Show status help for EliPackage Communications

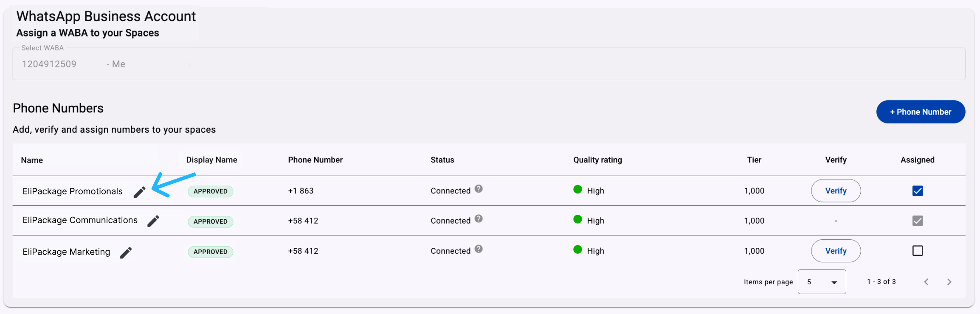click(479, 219)
